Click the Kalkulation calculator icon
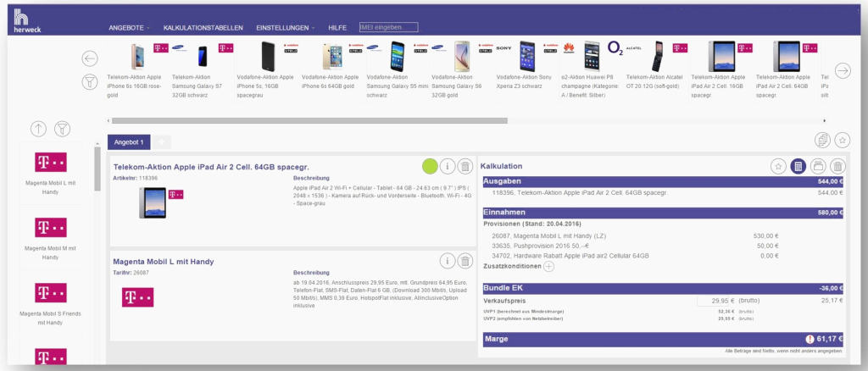Viewport: 868px width, 371px height. click(x=798, y=166)
